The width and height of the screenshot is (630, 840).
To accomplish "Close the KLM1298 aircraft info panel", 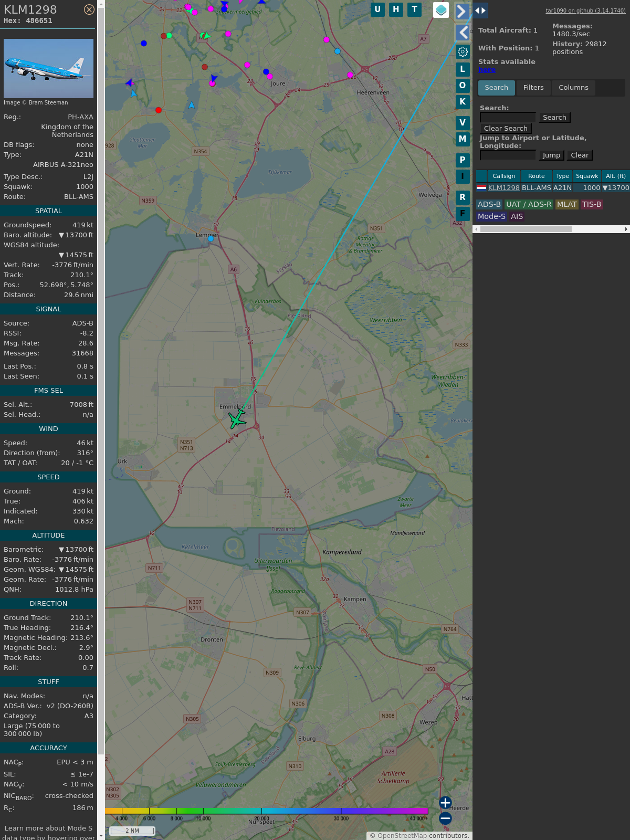I will [89, 9].
